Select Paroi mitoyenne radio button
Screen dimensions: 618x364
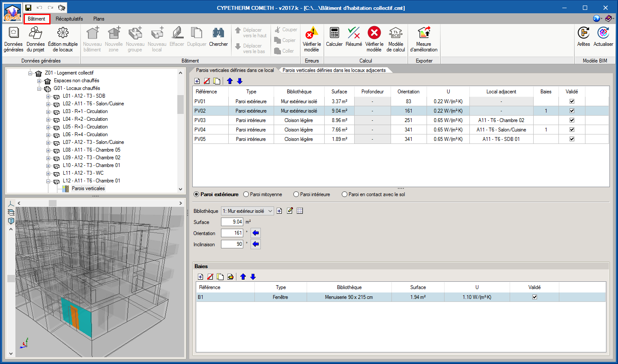246,194
